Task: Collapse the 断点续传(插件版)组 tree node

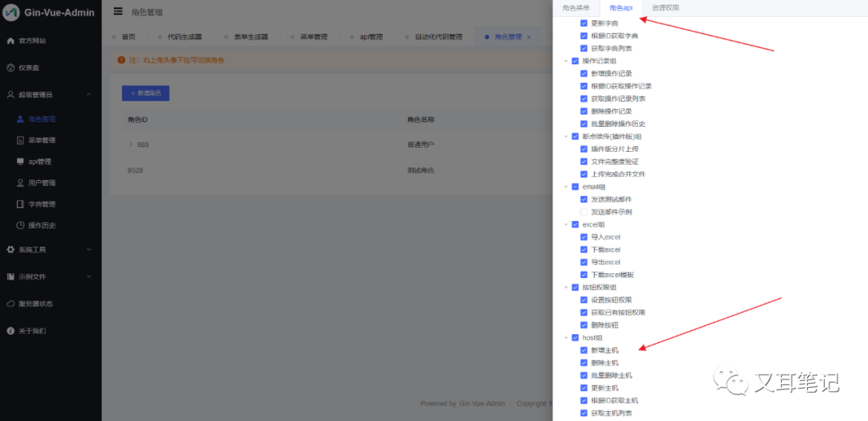Action: pos(566,136)
